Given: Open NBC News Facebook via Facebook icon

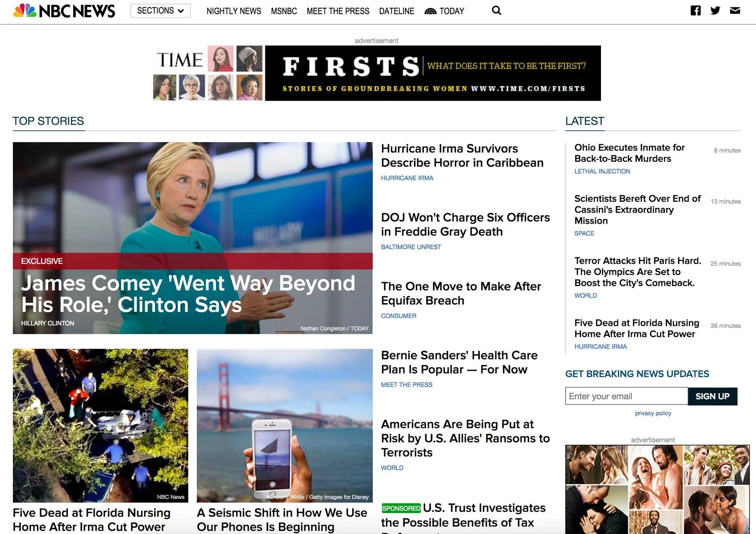Looking at the screenshot, I should click(696, 11).
